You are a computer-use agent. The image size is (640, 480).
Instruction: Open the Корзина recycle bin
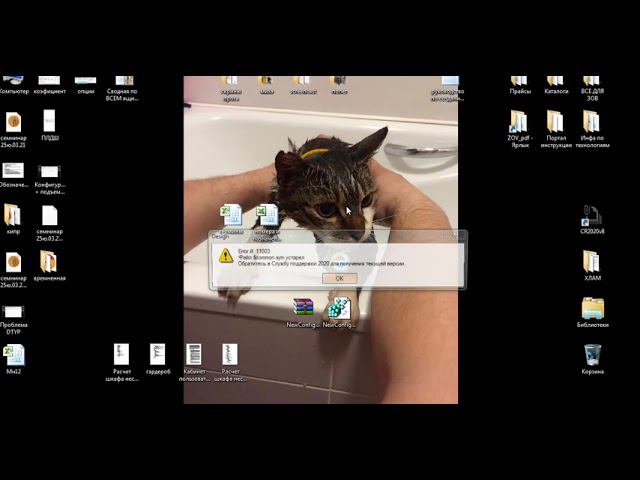[593, 359]
